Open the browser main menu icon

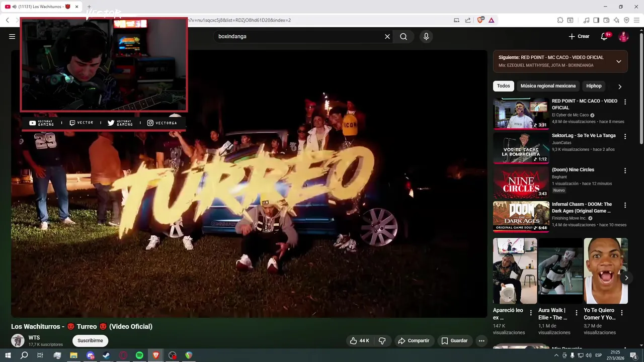point(637,20)
